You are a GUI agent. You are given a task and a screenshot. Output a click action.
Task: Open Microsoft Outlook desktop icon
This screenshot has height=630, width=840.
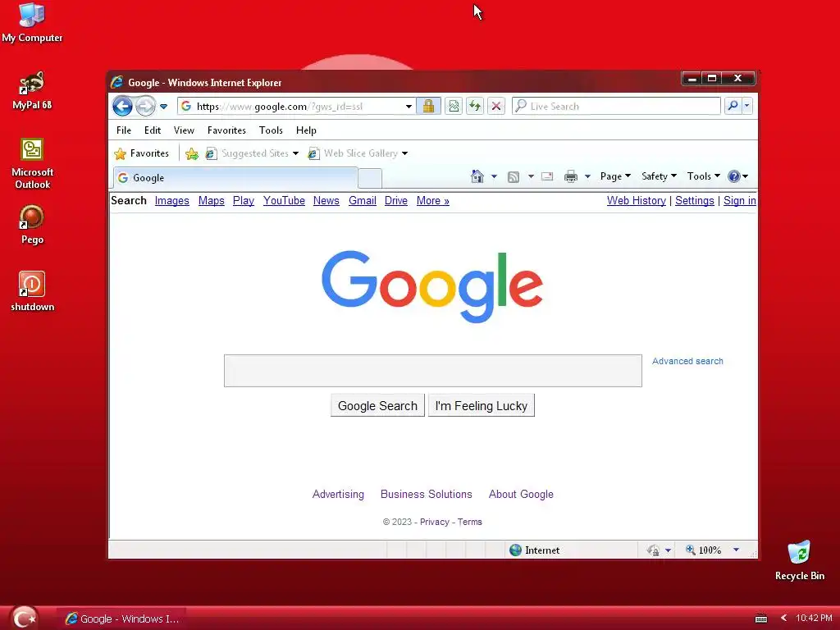(32, 163)
